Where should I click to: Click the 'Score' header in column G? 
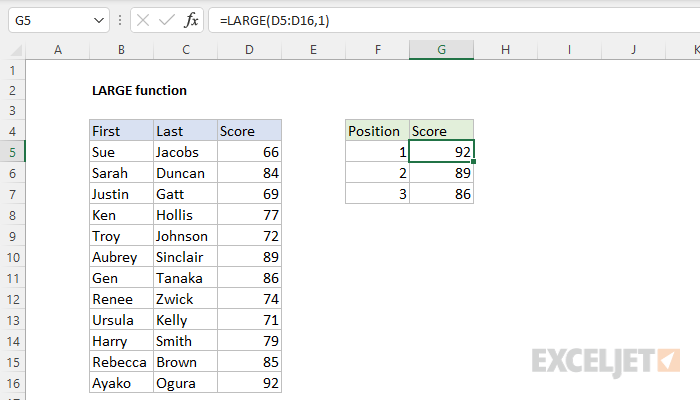[x=442, y=131]
